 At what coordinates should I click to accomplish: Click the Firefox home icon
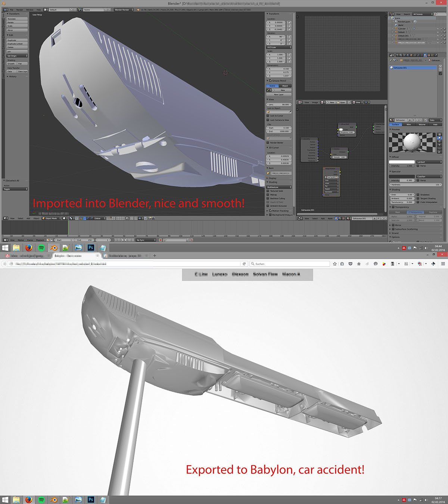(359, 264)
